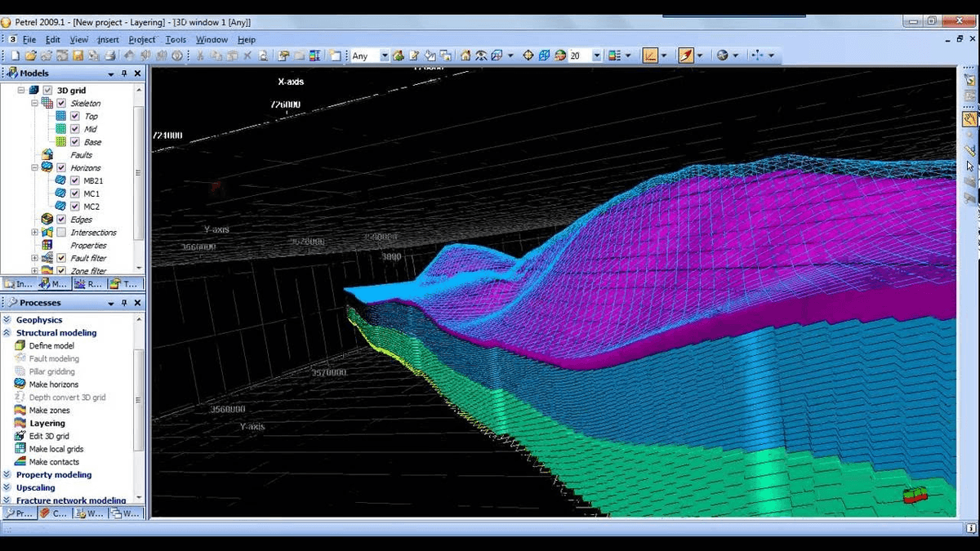Click the Save project floppy disk icon

pos(78,56)
